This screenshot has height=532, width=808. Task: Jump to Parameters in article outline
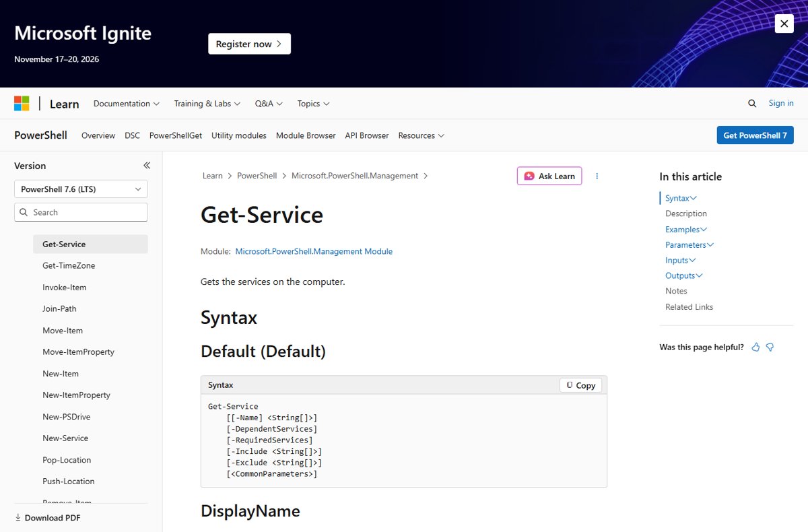pos(689,245)
